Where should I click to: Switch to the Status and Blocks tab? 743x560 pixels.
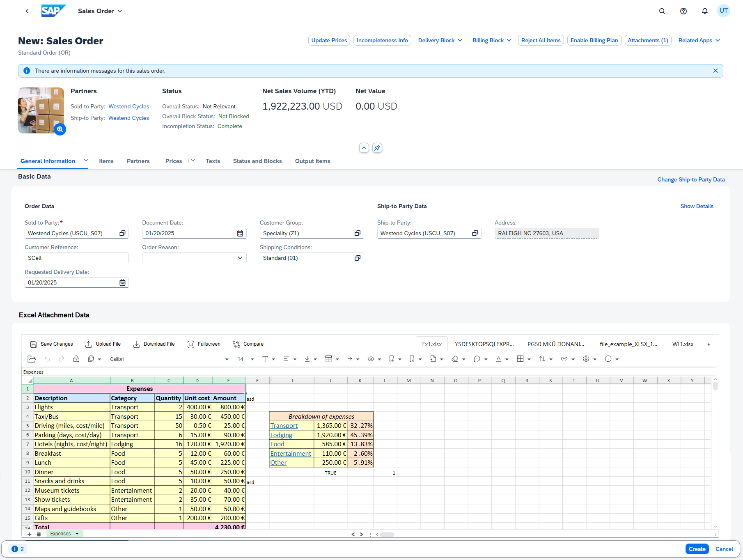(257, 161)
